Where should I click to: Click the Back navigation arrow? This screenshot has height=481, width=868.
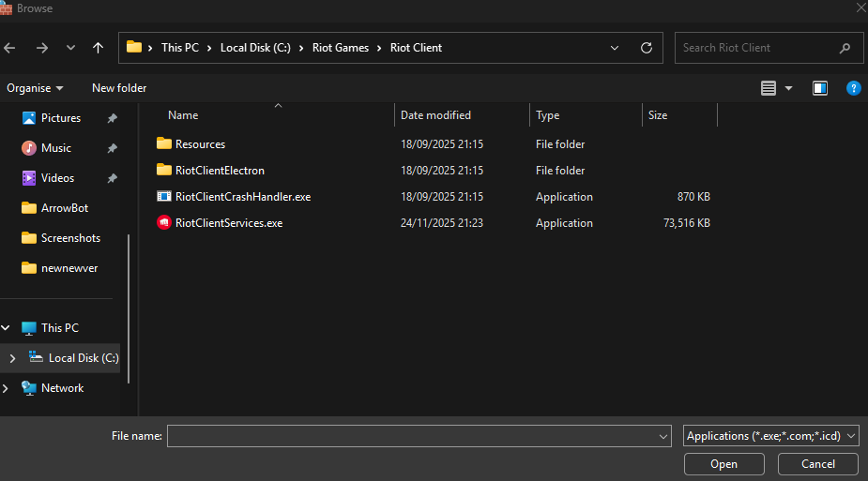pyautogui.click(x=10, y=48)
